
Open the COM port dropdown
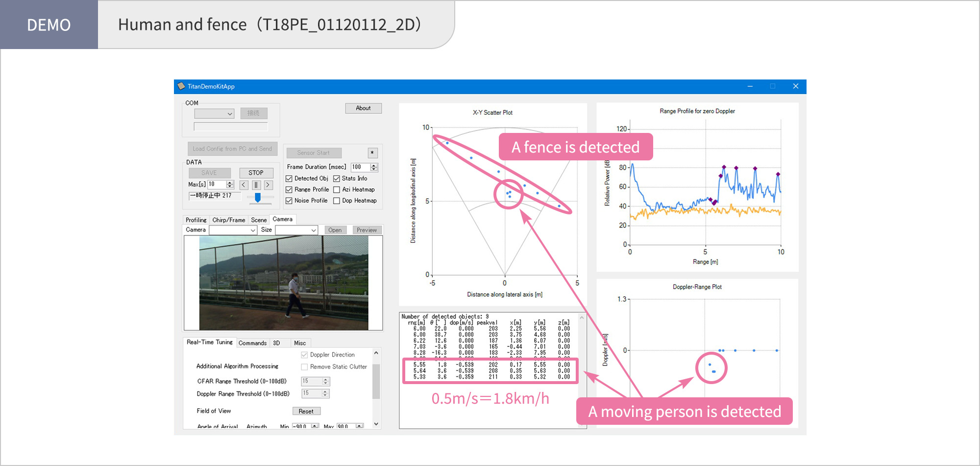[x=214, y=114]
